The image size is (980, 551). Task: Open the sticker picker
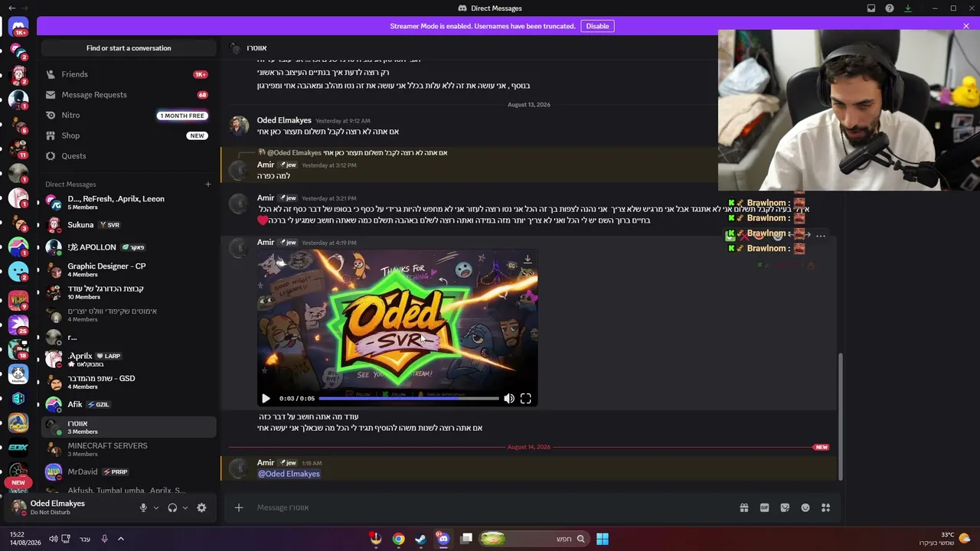(785, 507)
